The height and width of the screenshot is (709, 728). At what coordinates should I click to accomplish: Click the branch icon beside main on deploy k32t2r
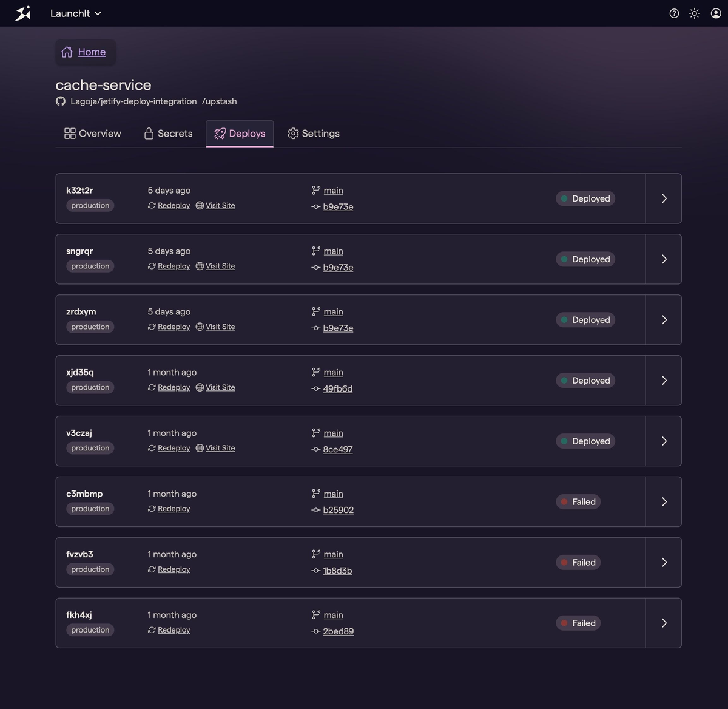click(315, 189)
